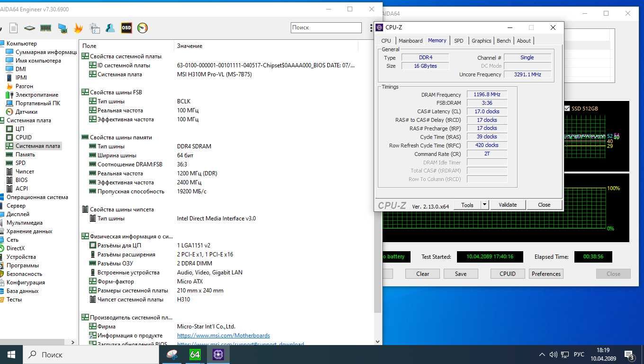Open the Windows Start menu

(11, 355)
